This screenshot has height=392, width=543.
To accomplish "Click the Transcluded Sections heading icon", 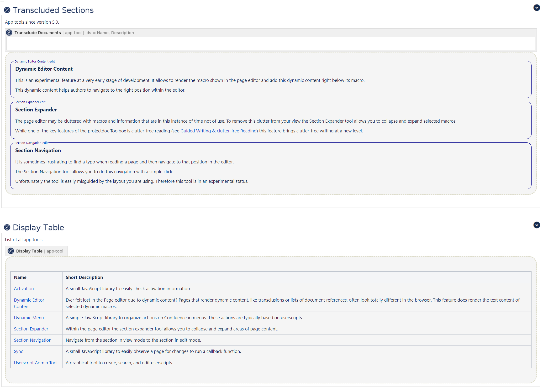I will [x=7, y=10].
